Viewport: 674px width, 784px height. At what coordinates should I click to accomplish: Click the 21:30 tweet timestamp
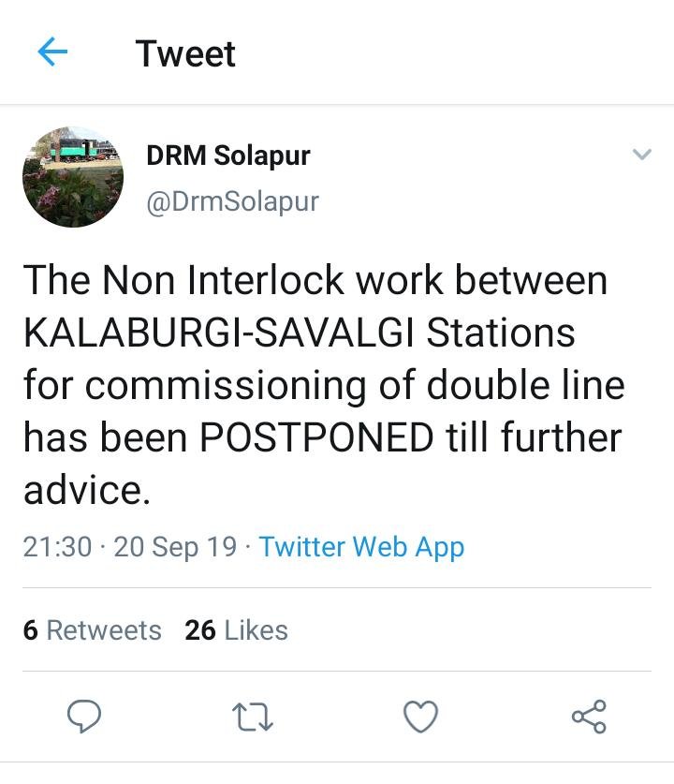pyautogui.click(x=57, y=546)
